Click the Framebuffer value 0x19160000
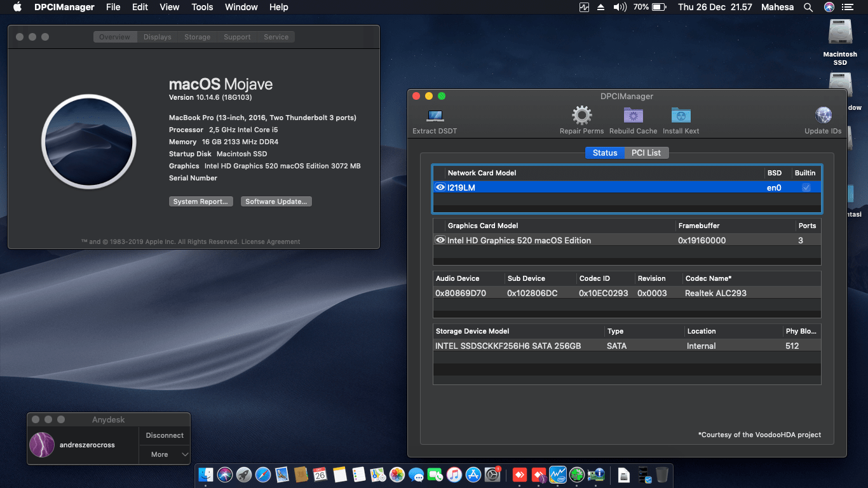The image size is (868, 488). point(702,240)
